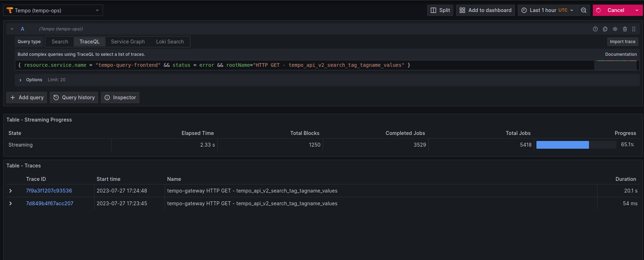Open the Last 1 hour time picker
The height and width of the screenshot is (260, 644).
(547, 10)
